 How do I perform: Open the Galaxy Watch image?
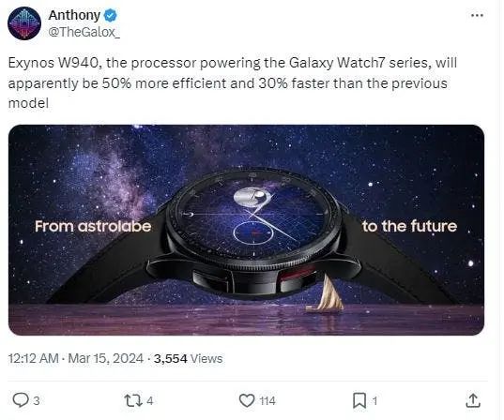(x=246, y=230)
